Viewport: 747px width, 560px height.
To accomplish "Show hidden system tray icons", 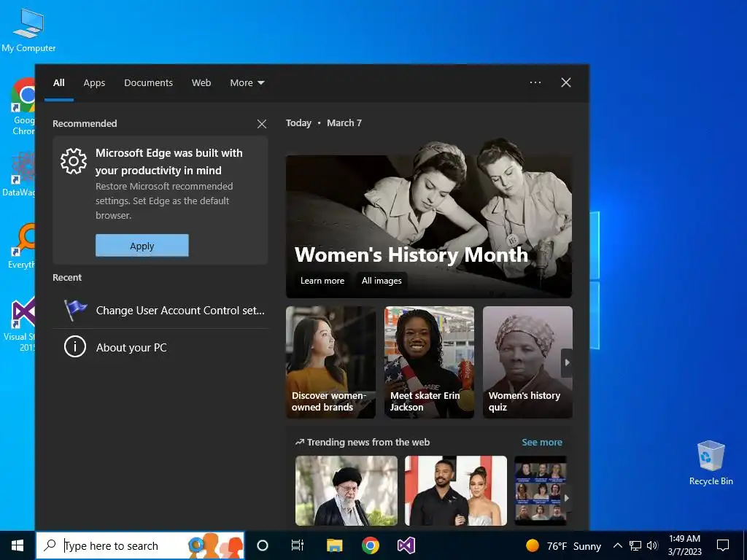I will click(617, 545).
